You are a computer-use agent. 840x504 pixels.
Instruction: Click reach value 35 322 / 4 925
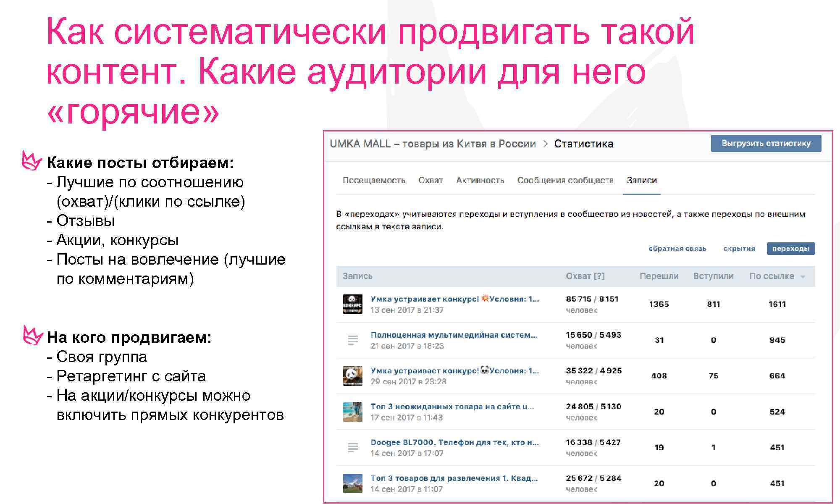click(x=594, y=371)
